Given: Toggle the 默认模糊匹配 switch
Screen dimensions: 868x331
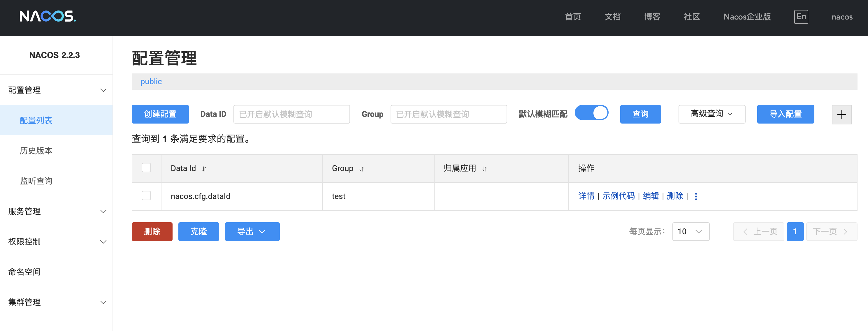Looking at the screenshot, I should pyautogui.click(x=591, y=113).
